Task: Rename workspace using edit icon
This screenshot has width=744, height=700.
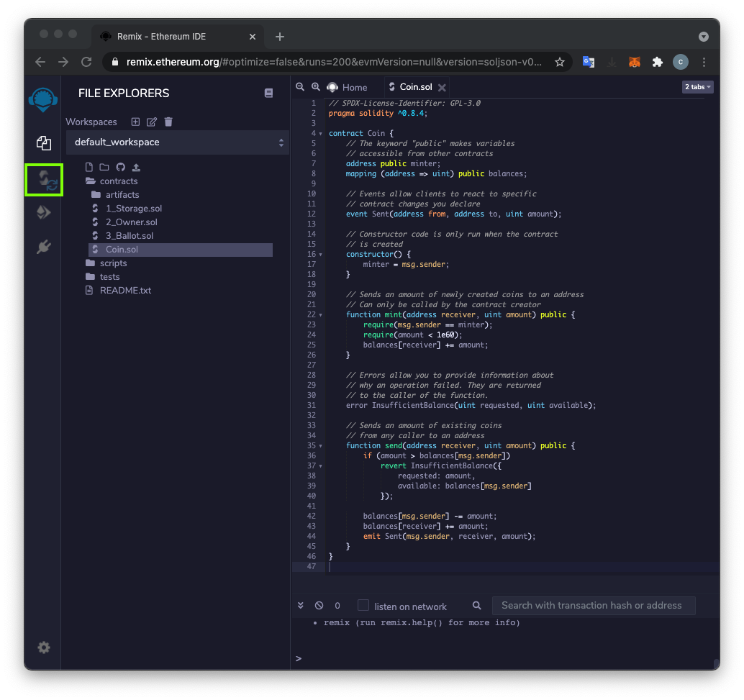Action: tap(152, 122)
